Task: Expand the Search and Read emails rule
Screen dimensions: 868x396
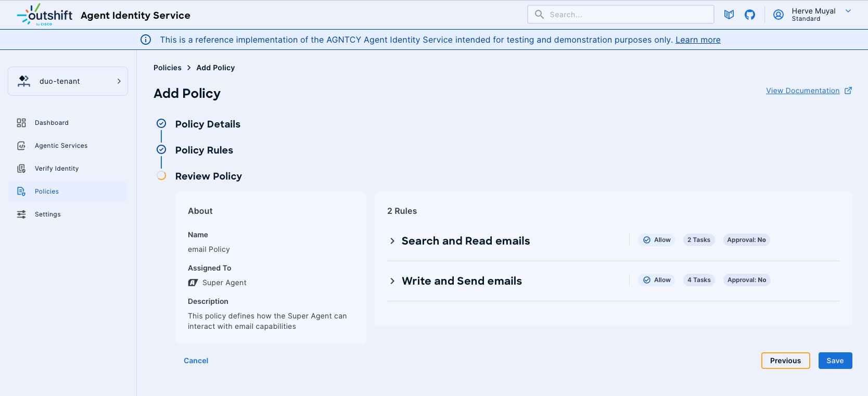Action: click(392, 241)
